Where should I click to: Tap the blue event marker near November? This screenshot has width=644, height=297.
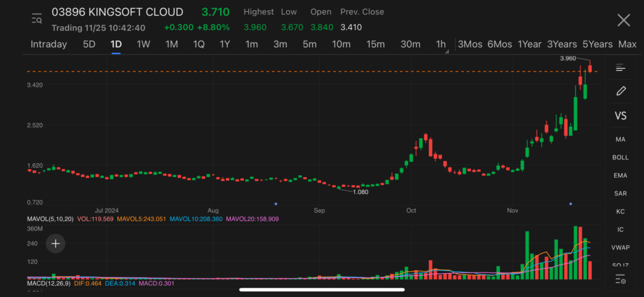pyautogui.click(x=570, y=204)
